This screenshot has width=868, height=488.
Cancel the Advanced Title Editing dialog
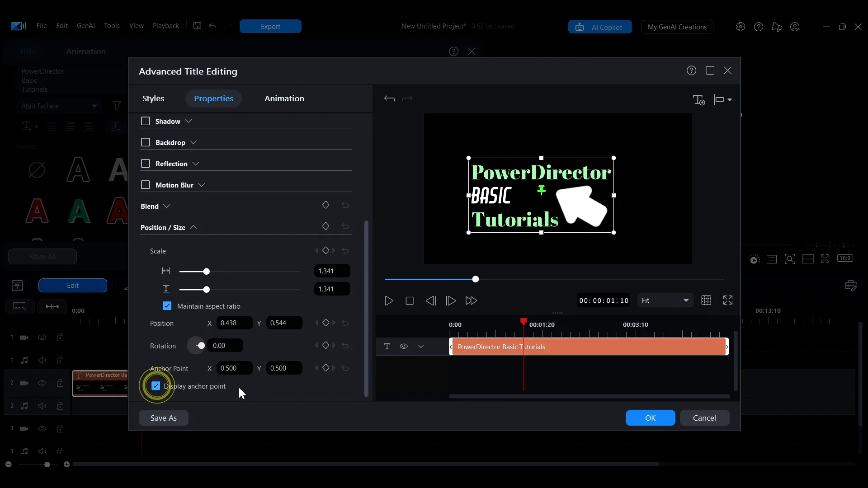704,418
